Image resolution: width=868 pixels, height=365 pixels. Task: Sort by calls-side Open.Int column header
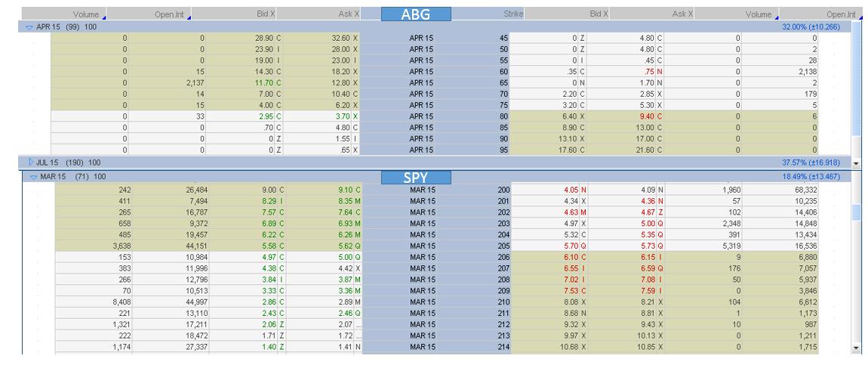click(x=170, y=14)
